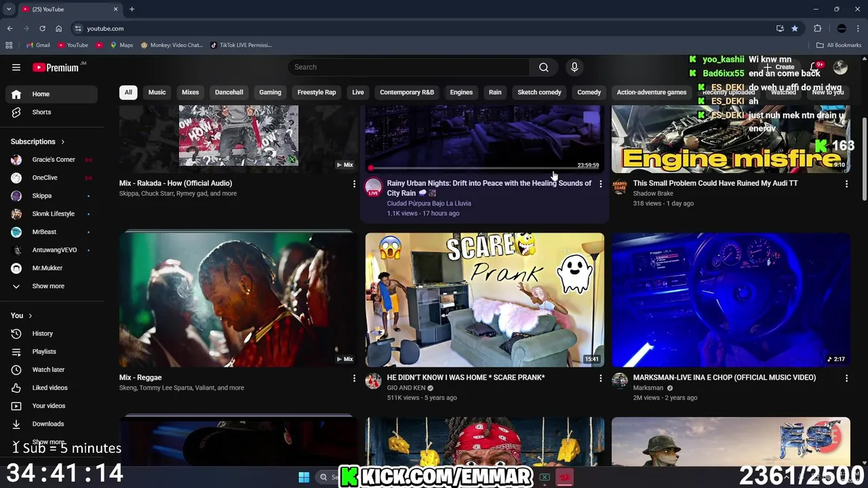Select the Contemporary R&B filter chip
The image size is (868, 488).
407,92
